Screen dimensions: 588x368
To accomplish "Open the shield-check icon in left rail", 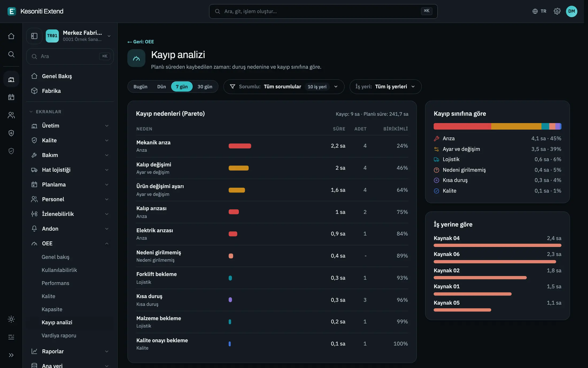I will 11,151.
